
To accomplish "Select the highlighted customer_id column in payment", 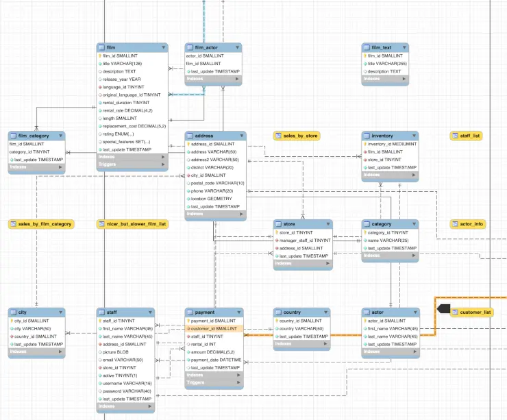I will [214, 329].
